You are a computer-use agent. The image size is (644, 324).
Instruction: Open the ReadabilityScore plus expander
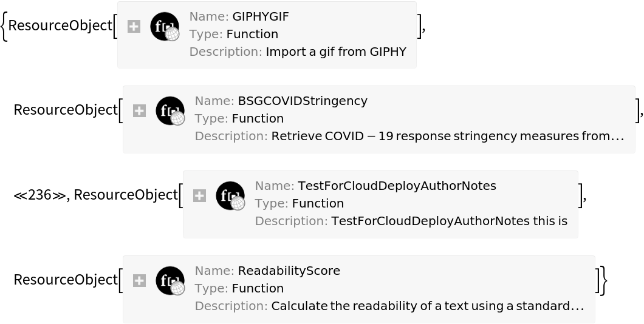139,281
